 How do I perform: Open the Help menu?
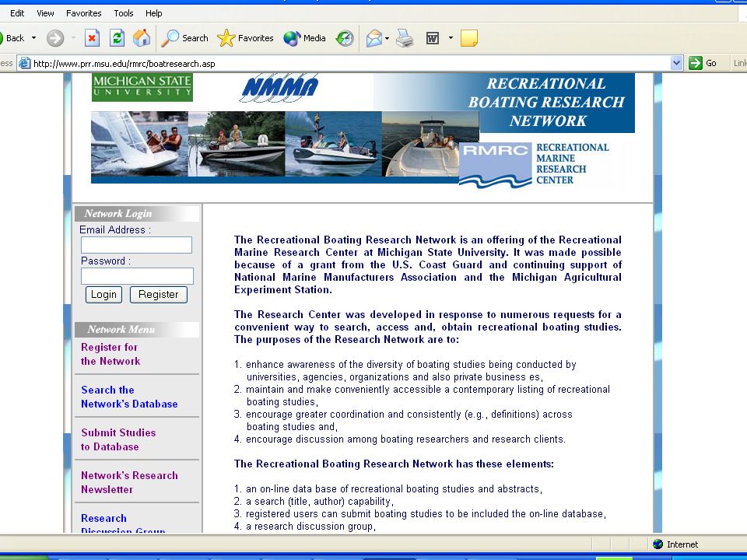154,13
